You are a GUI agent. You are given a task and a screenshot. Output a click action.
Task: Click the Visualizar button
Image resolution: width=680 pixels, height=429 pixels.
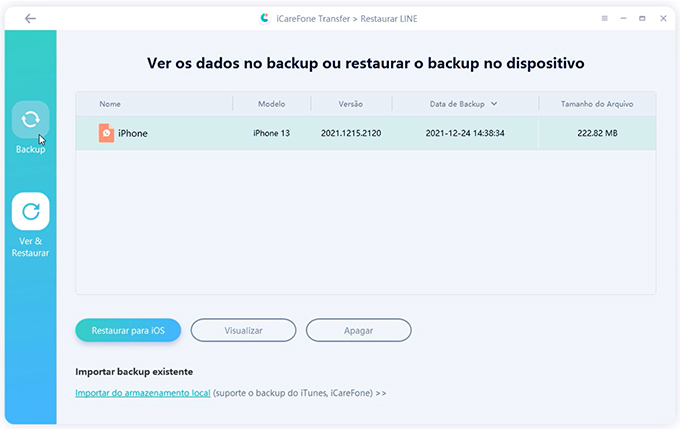[x=243, y=330]
